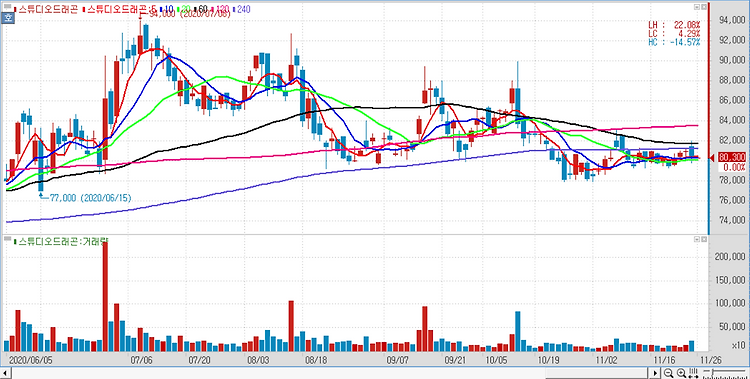750x379 pixels.
Task: Click the 150,000 volume axis label
Action: point(729,280)
